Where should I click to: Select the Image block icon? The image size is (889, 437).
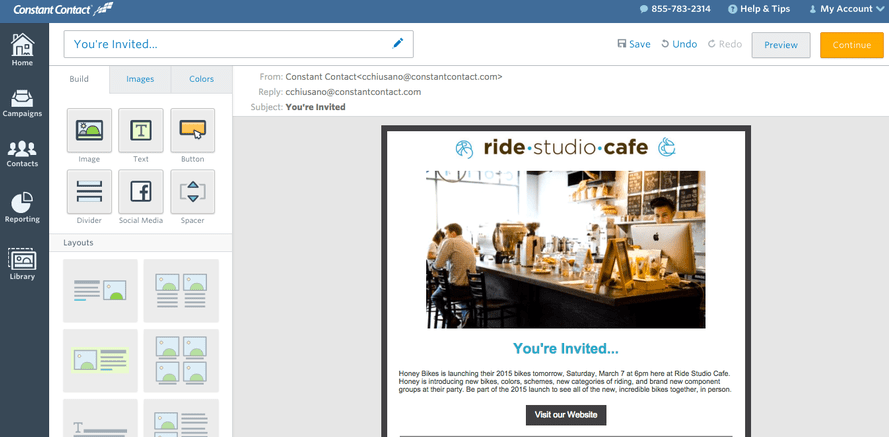[x=89, y=130]
